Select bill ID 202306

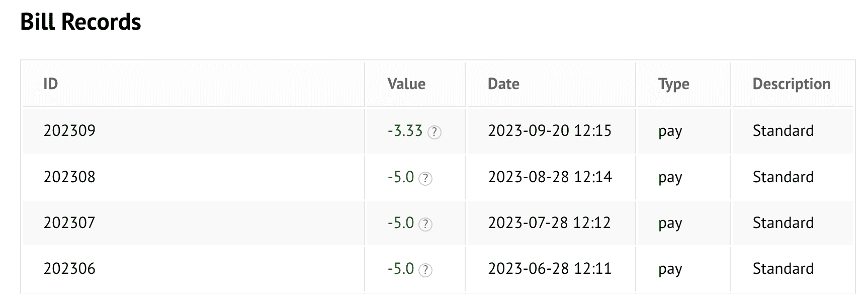69,269
